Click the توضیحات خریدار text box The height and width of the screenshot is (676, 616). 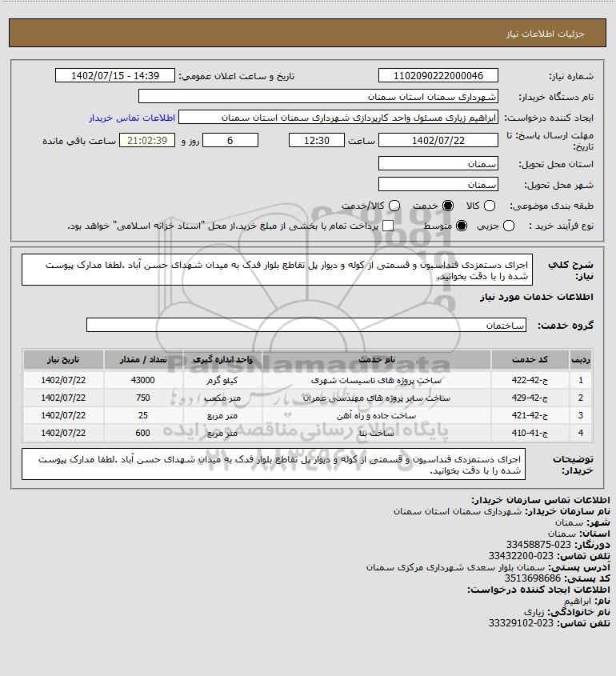(x=274, y=464)
